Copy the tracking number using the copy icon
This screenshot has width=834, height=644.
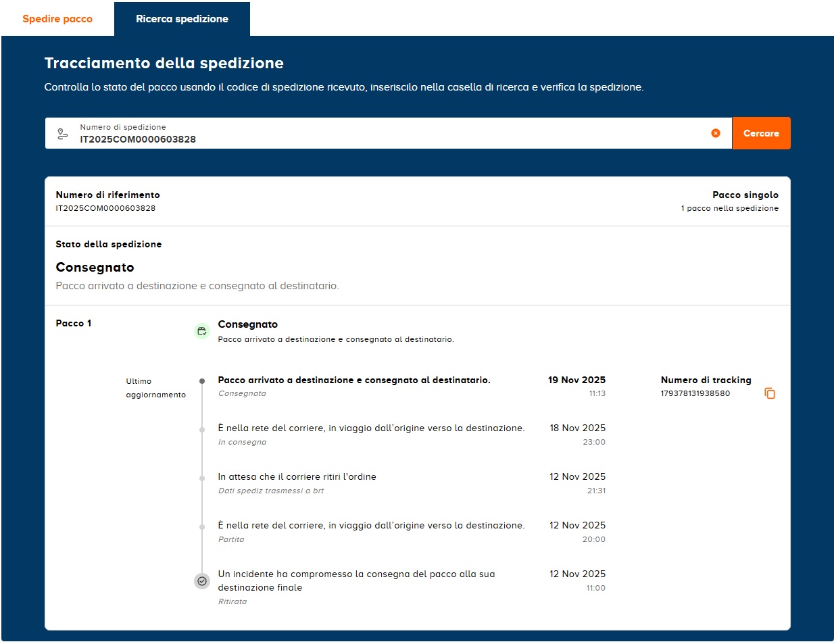point(770,393)
